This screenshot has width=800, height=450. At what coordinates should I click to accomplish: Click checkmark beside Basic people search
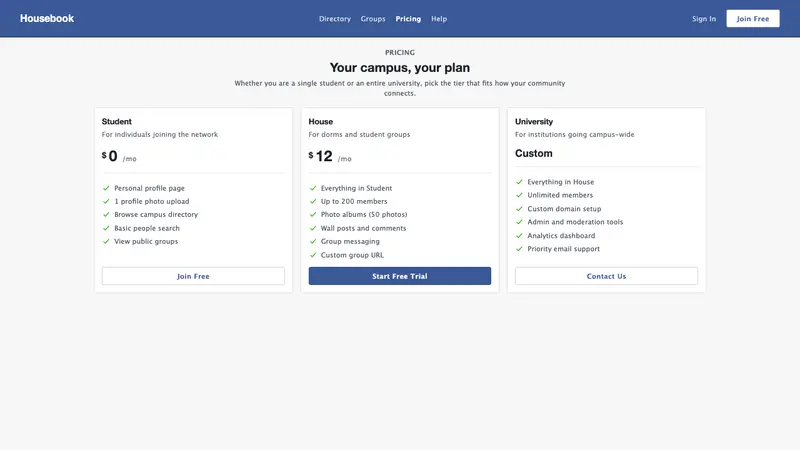[x=106, y=228]
